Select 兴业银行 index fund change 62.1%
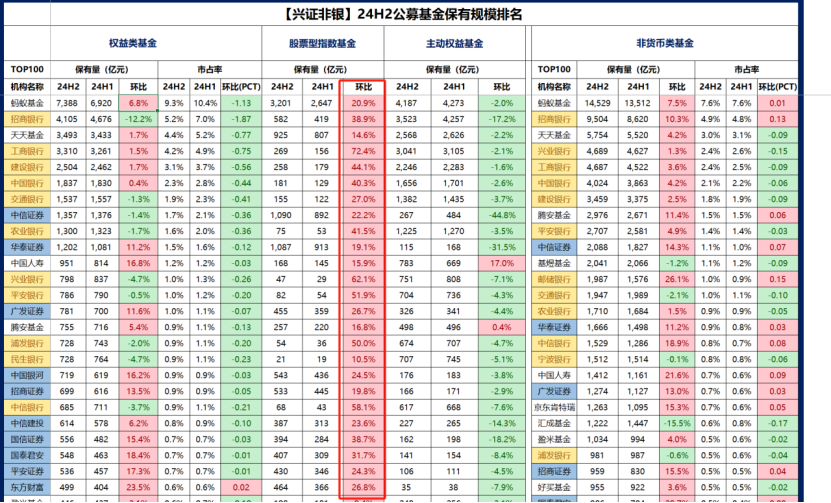The height and width of the screenshot is (503, 831). click(363, 279)
